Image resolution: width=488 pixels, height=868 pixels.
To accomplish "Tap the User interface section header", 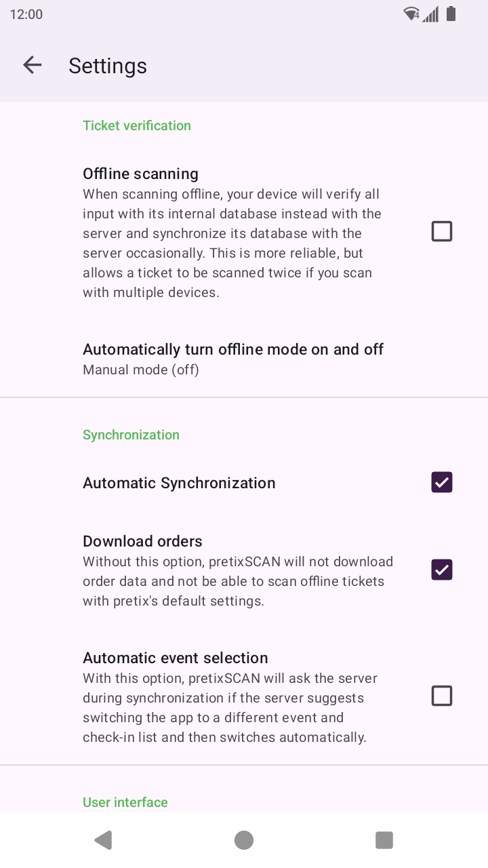I will pos(125,802).
